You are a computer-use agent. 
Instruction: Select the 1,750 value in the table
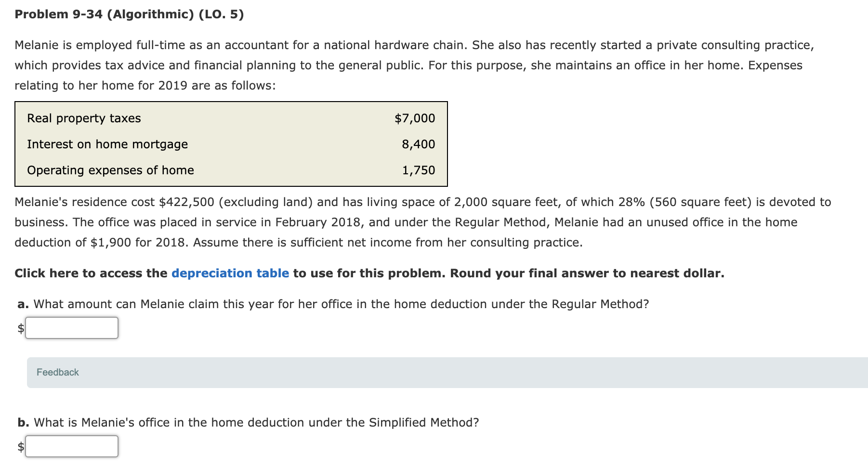pos(418,170)
